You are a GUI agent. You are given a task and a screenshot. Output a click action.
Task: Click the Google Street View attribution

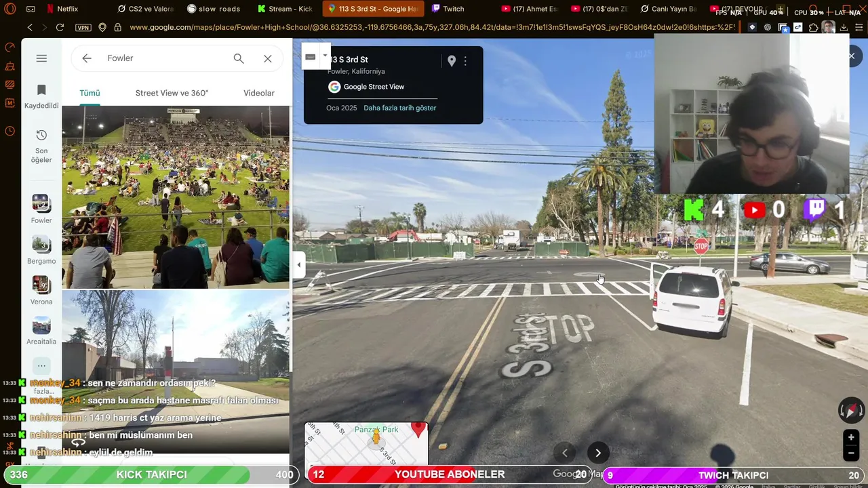click(x=366, y=87)
